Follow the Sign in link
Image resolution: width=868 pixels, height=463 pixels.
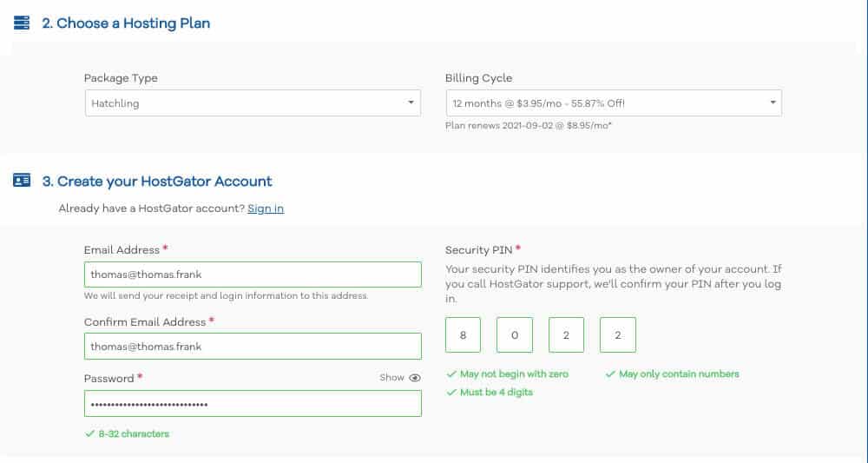click(x=266, y=208)
